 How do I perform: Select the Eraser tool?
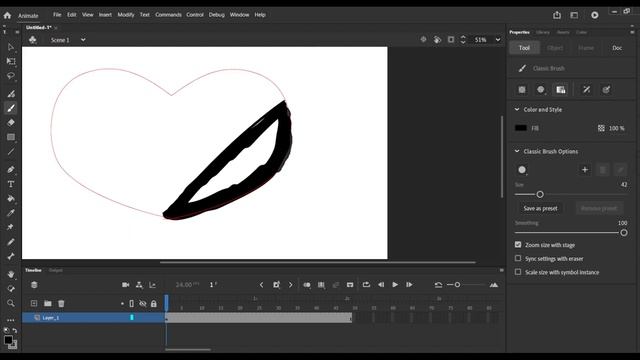coord(11,122)
